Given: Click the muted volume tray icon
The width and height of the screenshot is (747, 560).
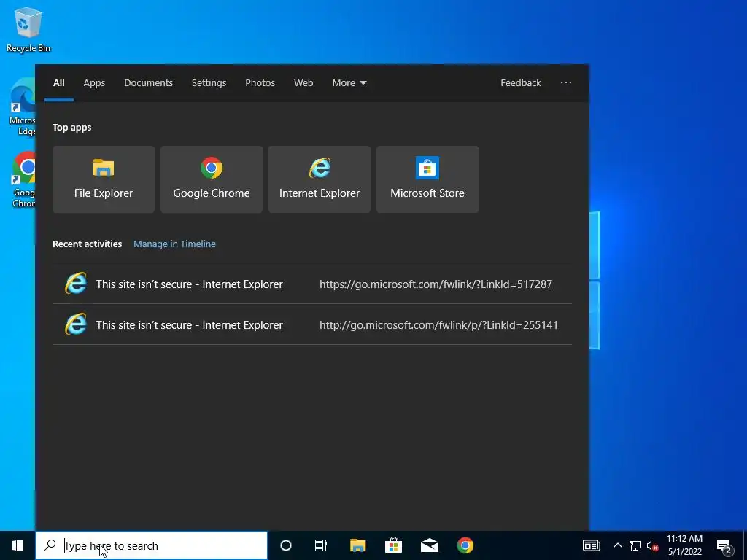Looking at the screenshot, I should (x=653, y=545).
